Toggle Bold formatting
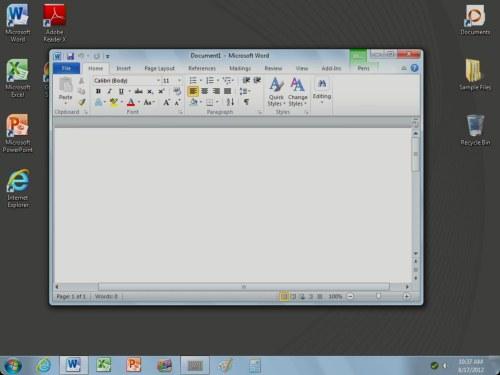Image resolution: width=500 pixels, height=375 pixels. click(x=98, y=91)
